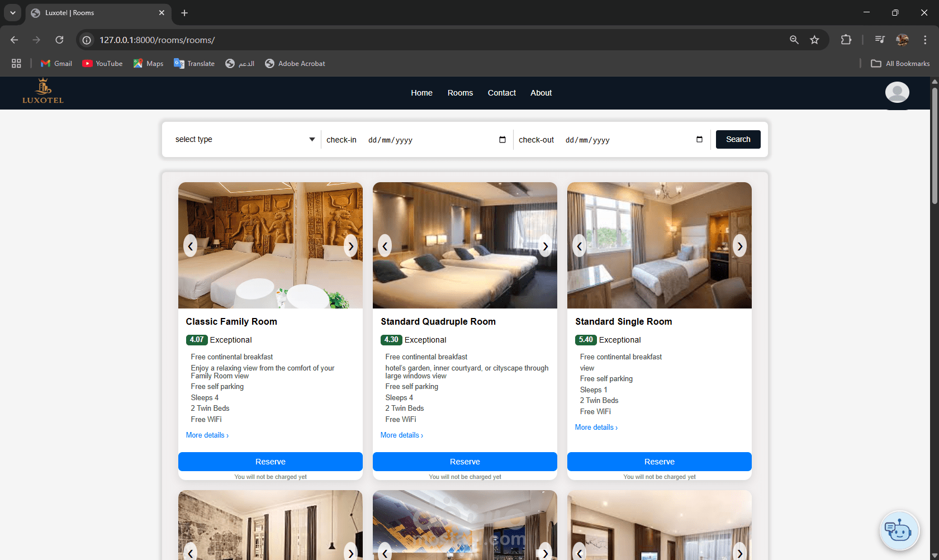Open More details for Standard Single Room

[x=596, y=428]
